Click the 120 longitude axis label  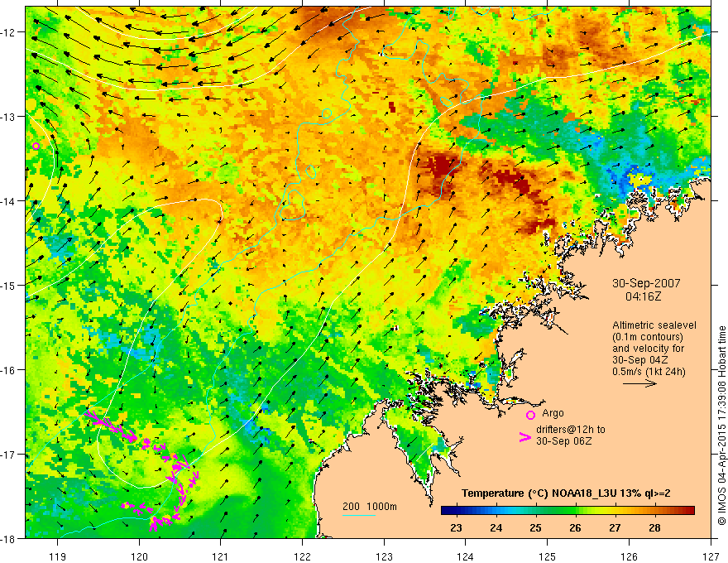click(x=139, y=556)
